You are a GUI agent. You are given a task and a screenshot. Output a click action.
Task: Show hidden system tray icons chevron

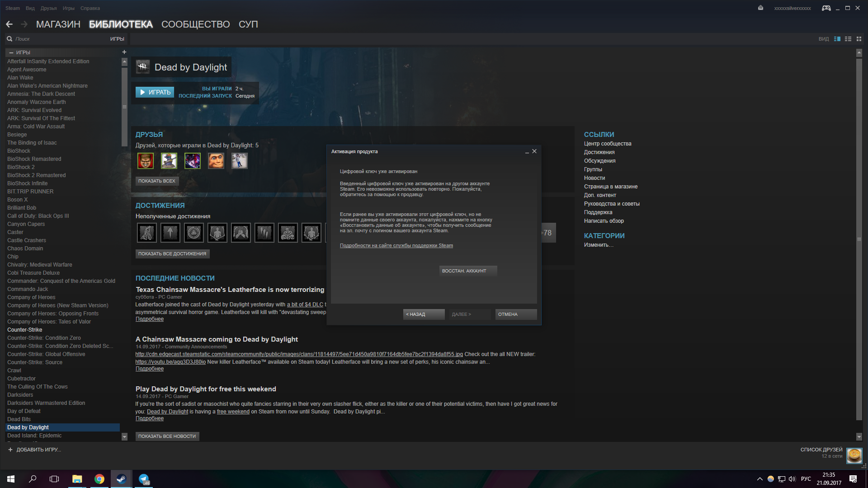[x=759, y=479]
